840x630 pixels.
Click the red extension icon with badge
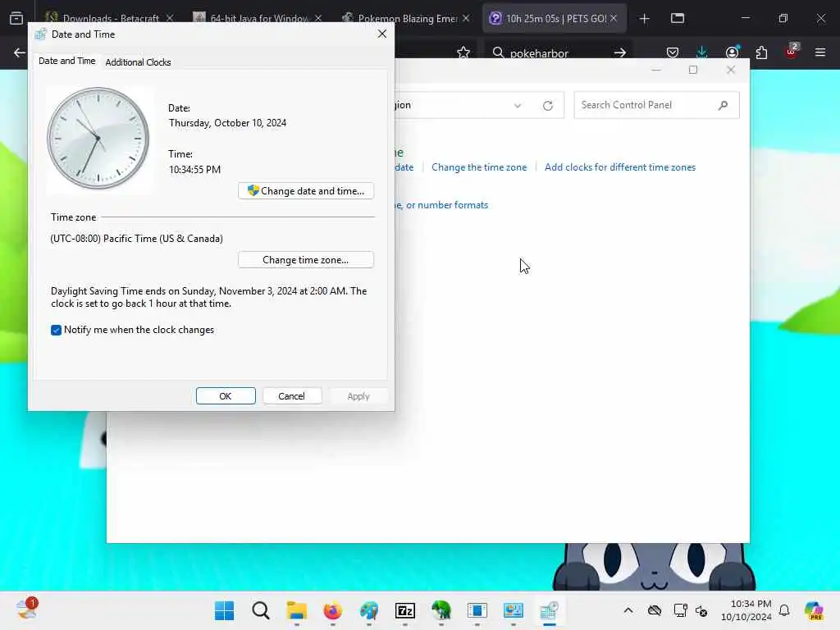(x=792, y=52)
